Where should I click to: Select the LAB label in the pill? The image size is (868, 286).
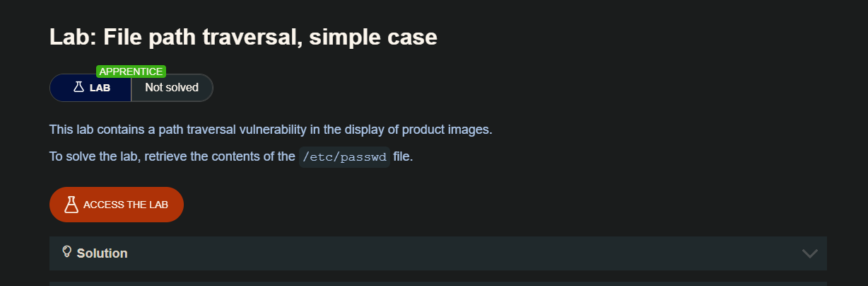[x=100, y=88]
